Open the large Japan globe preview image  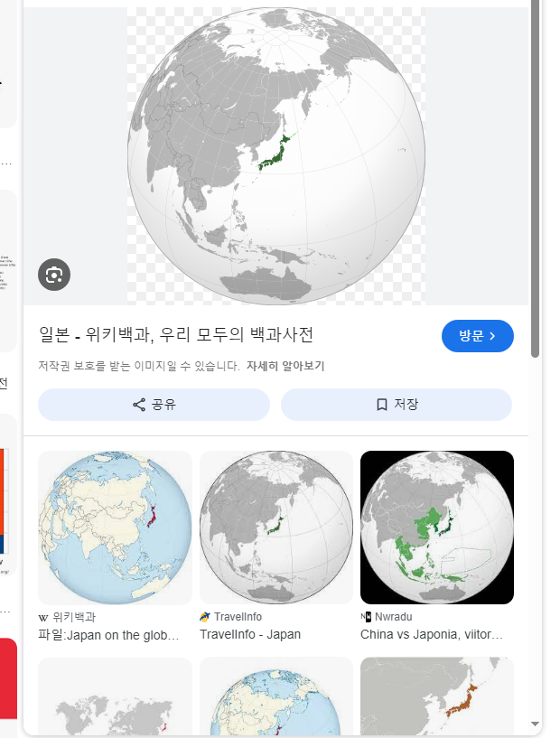pyautogui.click(x=276, y=155)
